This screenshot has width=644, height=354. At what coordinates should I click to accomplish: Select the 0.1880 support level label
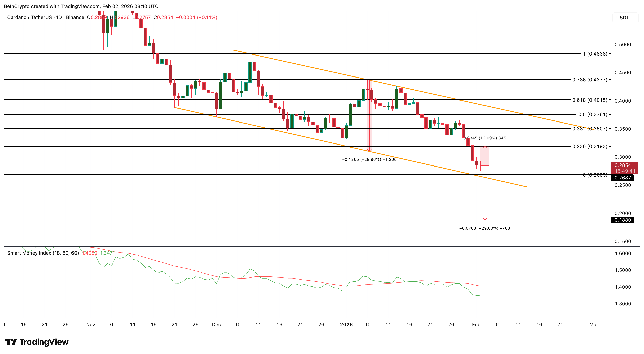(622, 220)
